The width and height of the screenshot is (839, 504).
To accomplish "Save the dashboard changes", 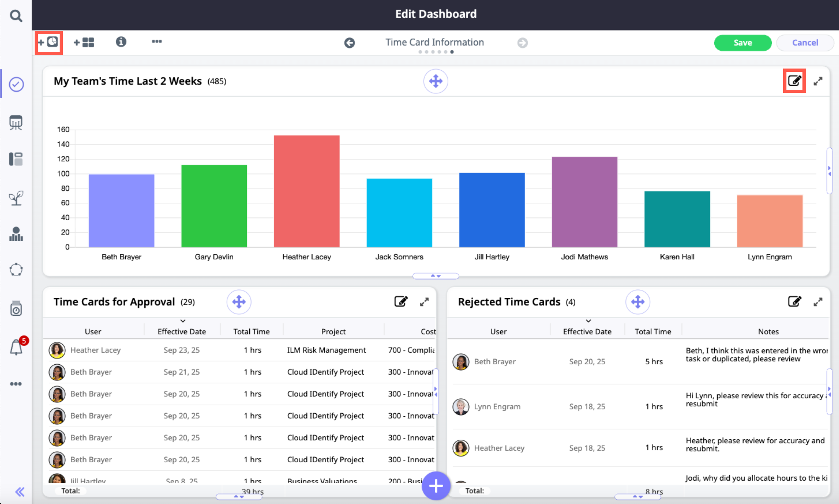I will pyautogui.click(x=743, y=43).
